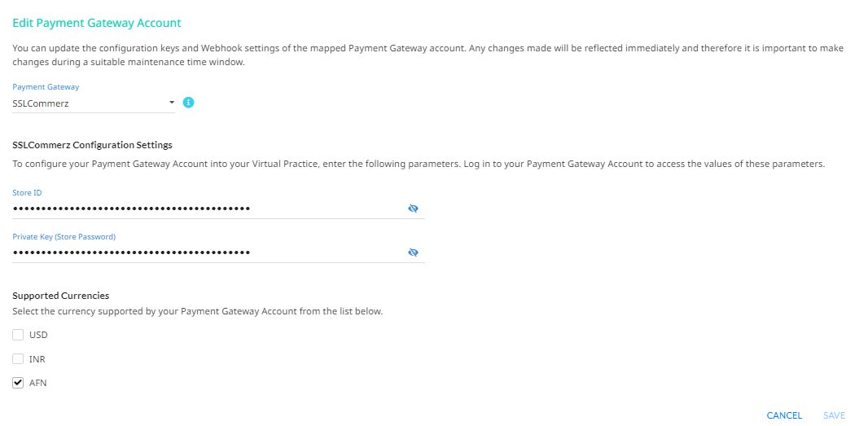Cancel editing the gateway account

tap(784, 415)
